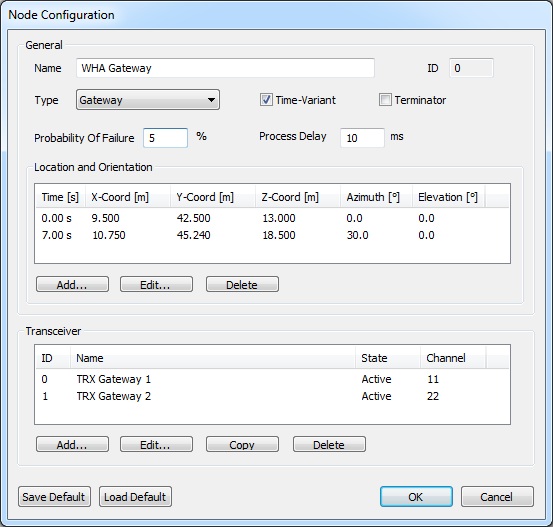Uncheck the Time-Variant checkbox
553x527 pixels.
click(x=266, y=100)
